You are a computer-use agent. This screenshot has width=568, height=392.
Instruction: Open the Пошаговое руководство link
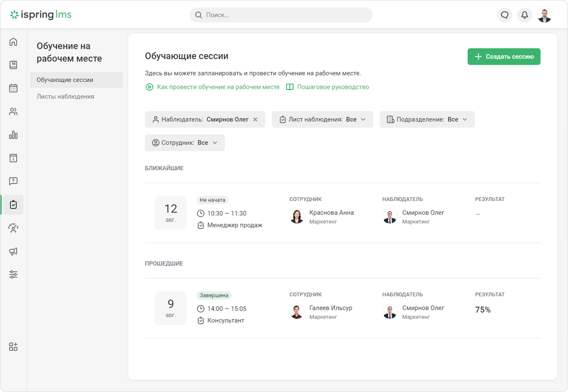click(333, 87)
